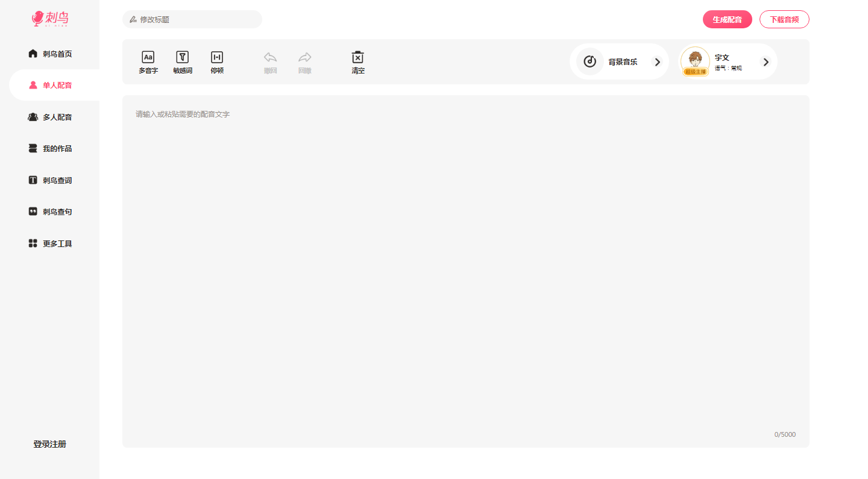
Task: Click the 撤回 undo arrow
Action: tap(270, 58)
